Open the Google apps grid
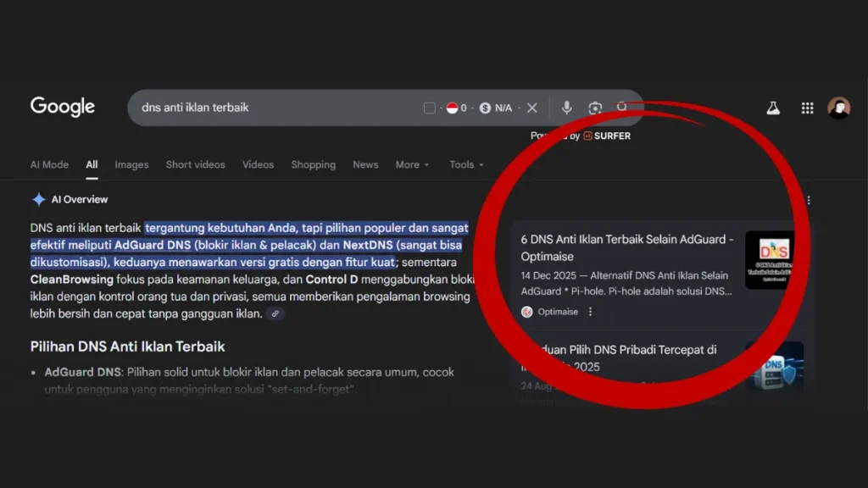 click(x=806, y=108)
